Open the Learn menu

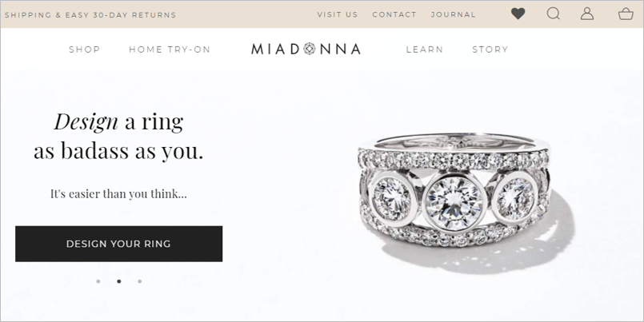[424, 50]
